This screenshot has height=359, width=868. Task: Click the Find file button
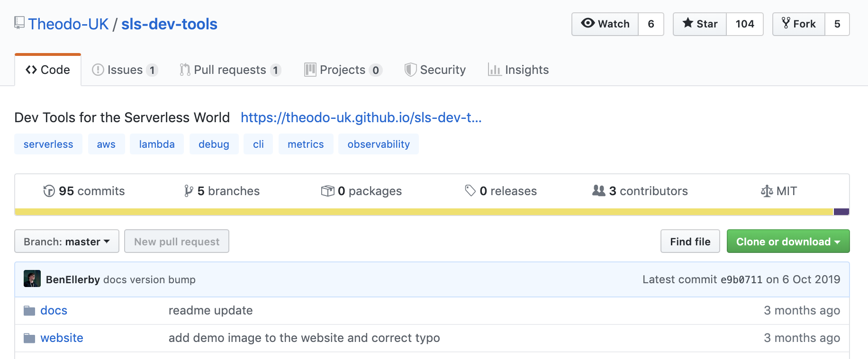click(x=690, y=242)
